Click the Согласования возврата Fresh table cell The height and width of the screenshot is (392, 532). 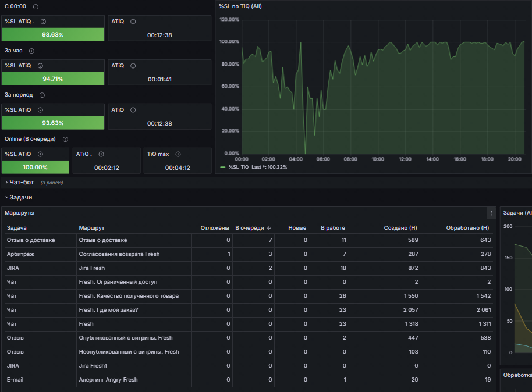(119, 254)
